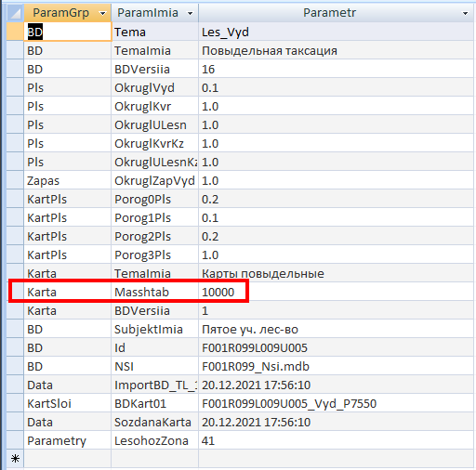Click the Masshtab value 10000 cell
Screen dimensions: 476x470
336,292
